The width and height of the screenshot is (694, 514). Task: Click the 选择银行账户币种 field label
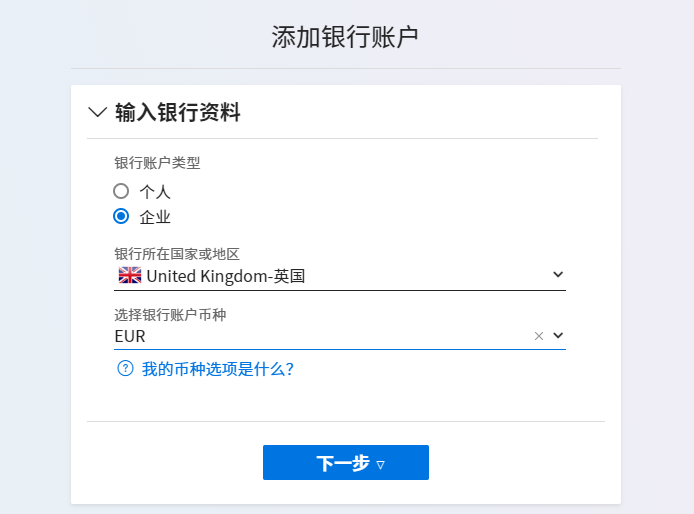point(170,315)
